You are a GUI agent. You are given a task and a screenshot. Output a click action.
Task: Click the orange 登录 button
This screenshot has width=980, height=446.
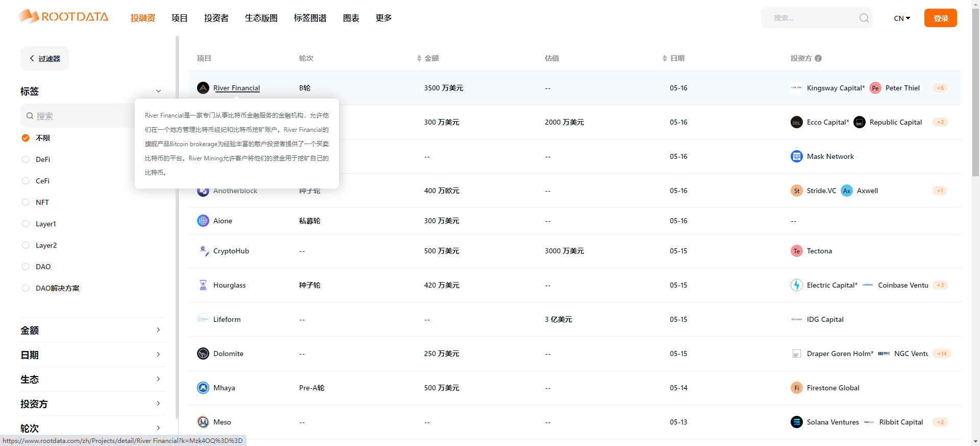click(940, 18)
